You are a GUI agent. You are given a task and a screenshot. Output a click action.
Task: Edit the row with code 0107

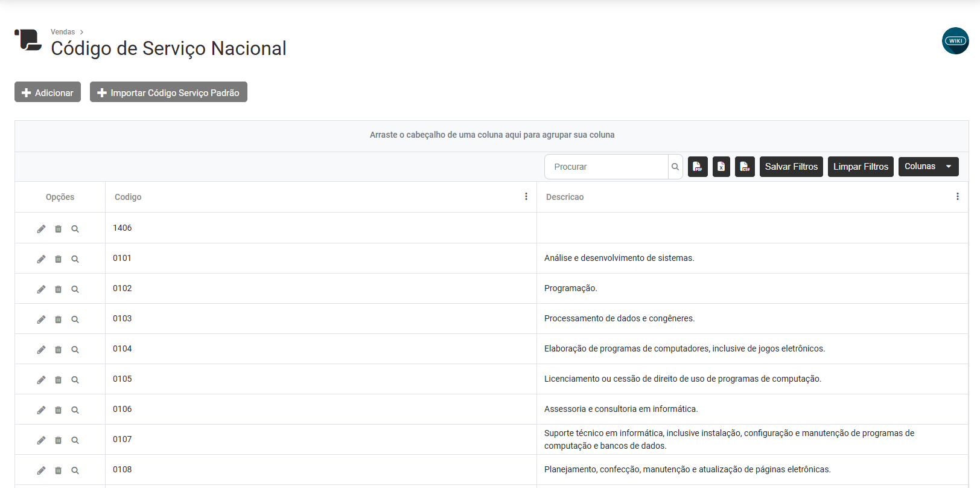(x=41, y=440)
